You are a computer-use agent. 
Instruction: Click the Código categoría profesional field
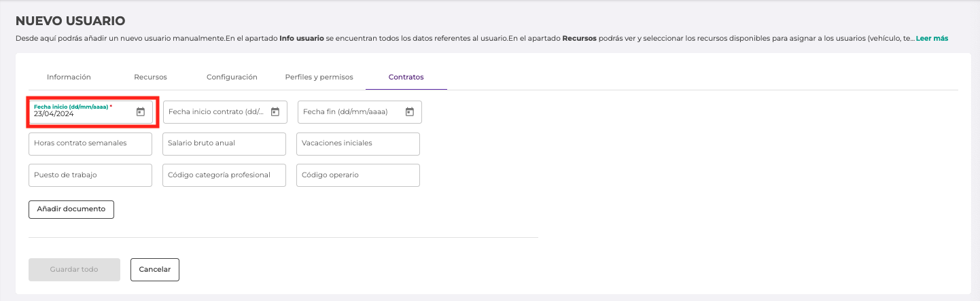(x=224, y=175)
